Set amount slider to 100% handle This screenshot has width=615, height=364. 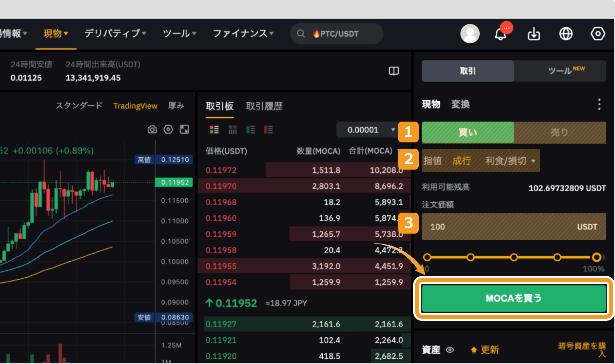click(597, 257)
